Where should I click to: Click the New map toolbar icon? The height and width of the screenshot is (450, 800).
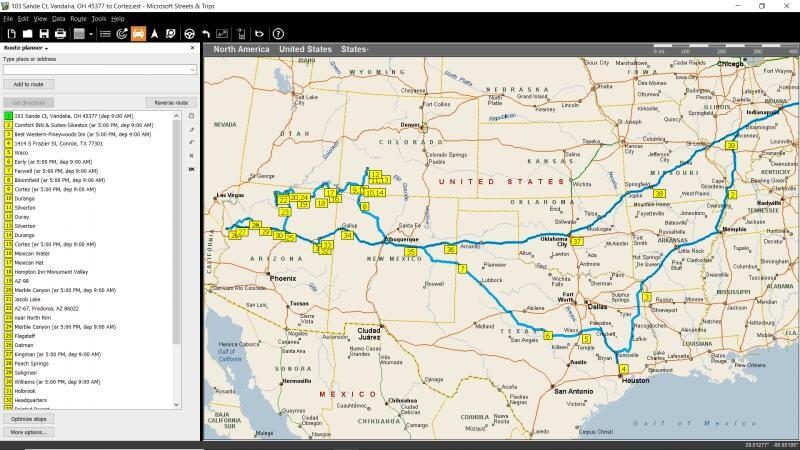pyautogui.click(x=11, y=34)
